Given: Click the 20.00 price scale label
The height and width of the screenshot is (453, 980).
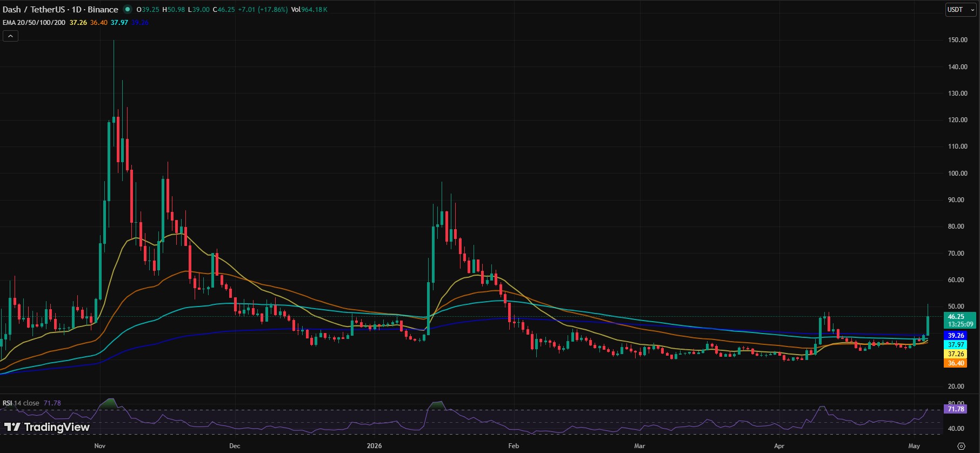Looking at the screenshot, I should pos(956,387).
